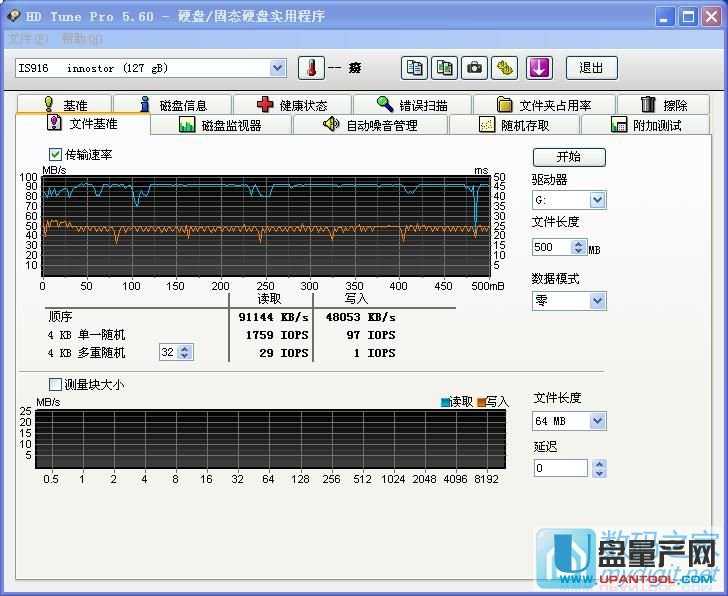Click the 延迟 delay input field

560,468
